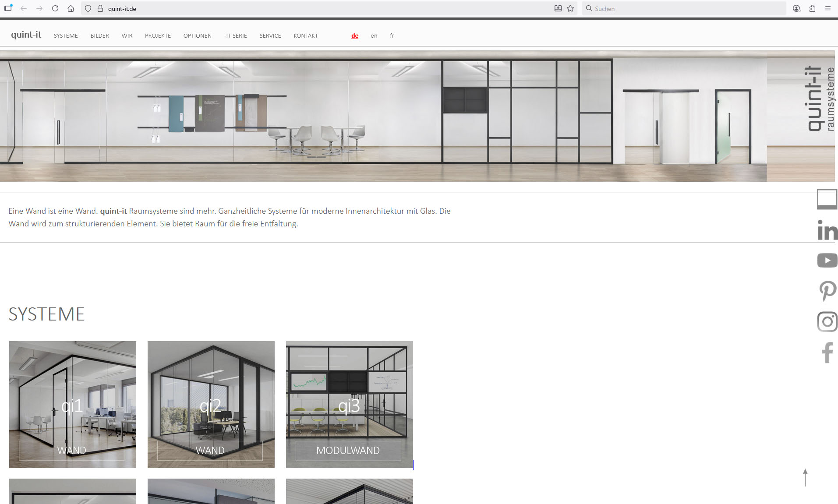
Task: Click the Suchen search field
Action: [683, 8]
